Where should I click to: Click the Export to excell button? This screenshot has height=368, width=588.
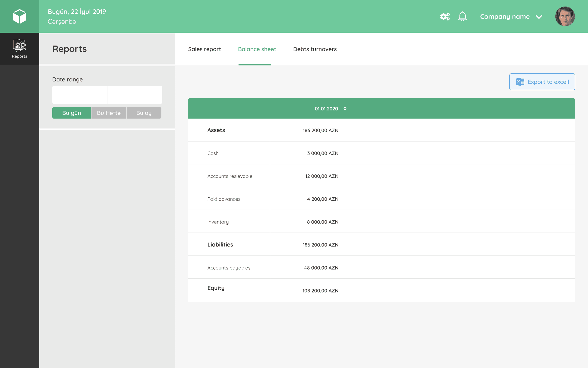click(542, 82)
